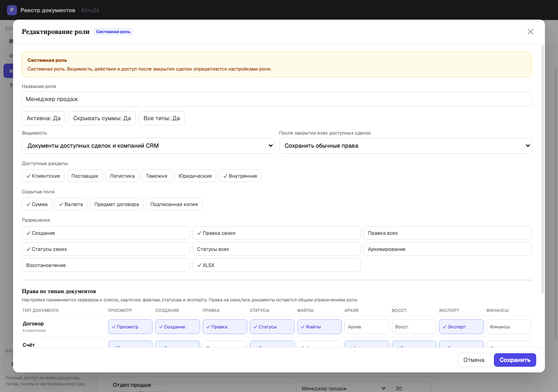Click the purple P app logo
558x392 pixels.
tap(12, 10)
